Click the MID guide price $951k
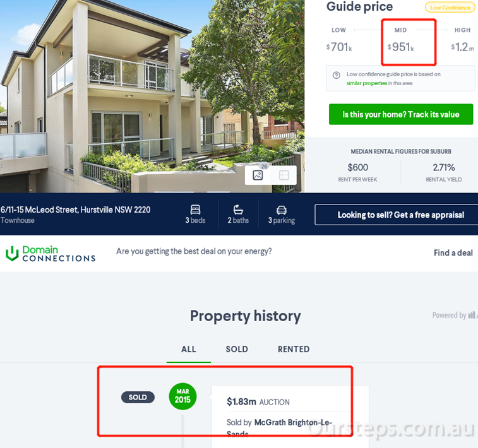 point(400,47)
